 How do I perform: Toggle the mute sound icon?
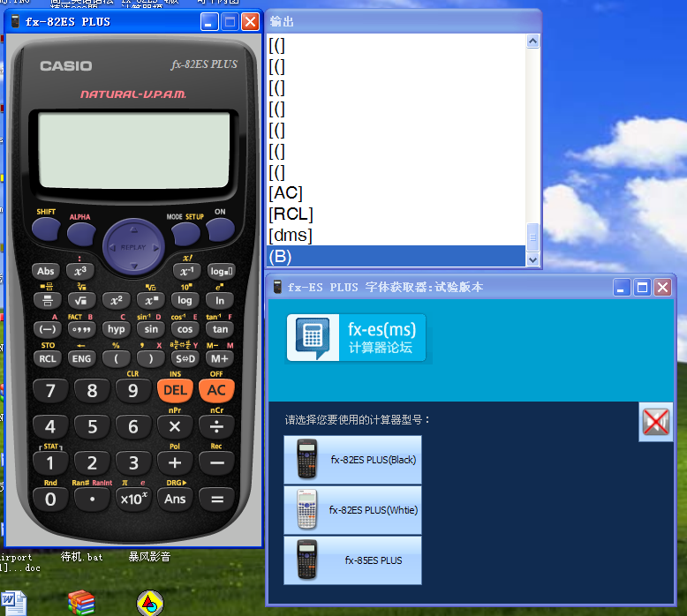pyautogui.click(x=656, y=422)
